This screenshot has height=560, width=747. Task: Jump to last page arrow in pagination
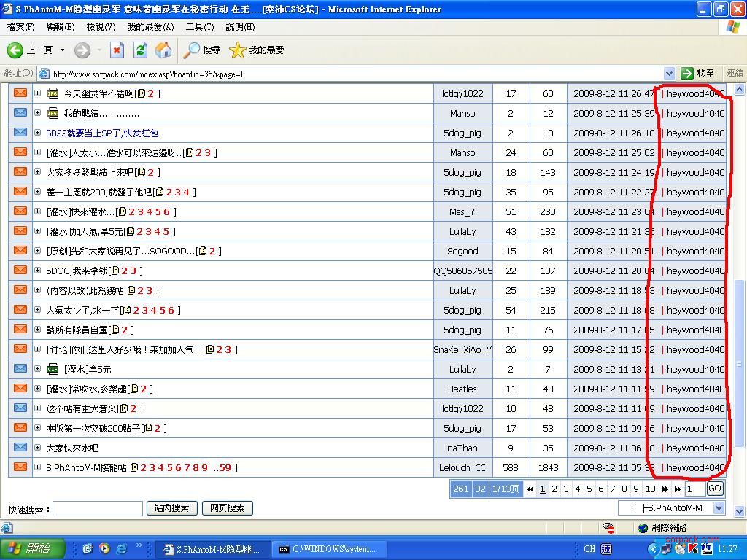678,489
